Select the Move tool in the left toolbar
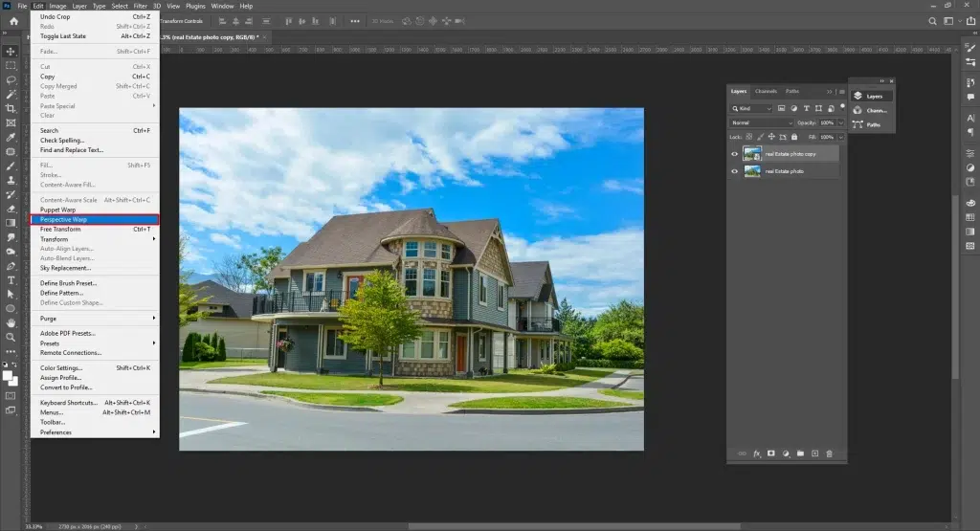Screen dimensions: 980x531 tap(11, 52)
